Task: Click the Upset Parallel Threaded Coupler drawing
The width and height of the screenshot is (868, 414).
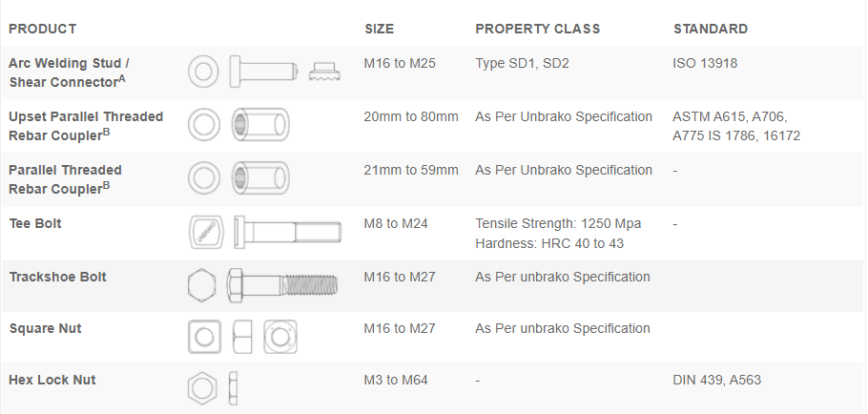Action: pos(239,125)
